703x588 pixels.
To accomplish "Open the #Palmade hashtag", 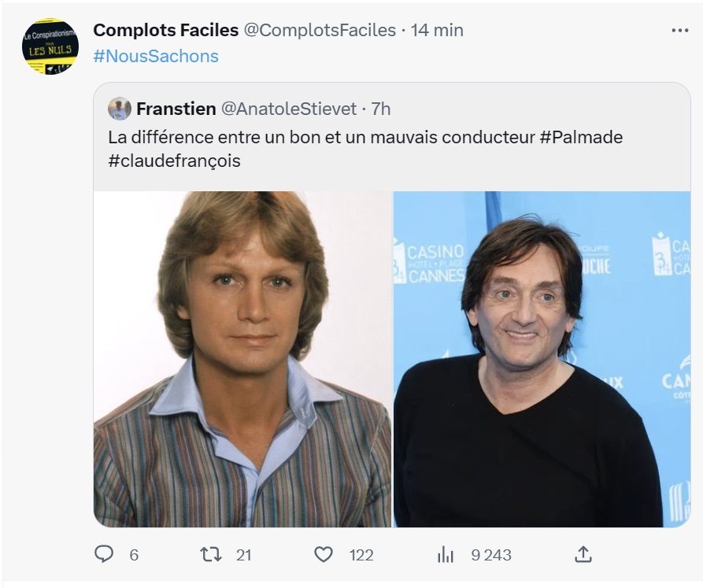I will click(x=581, y=137).
